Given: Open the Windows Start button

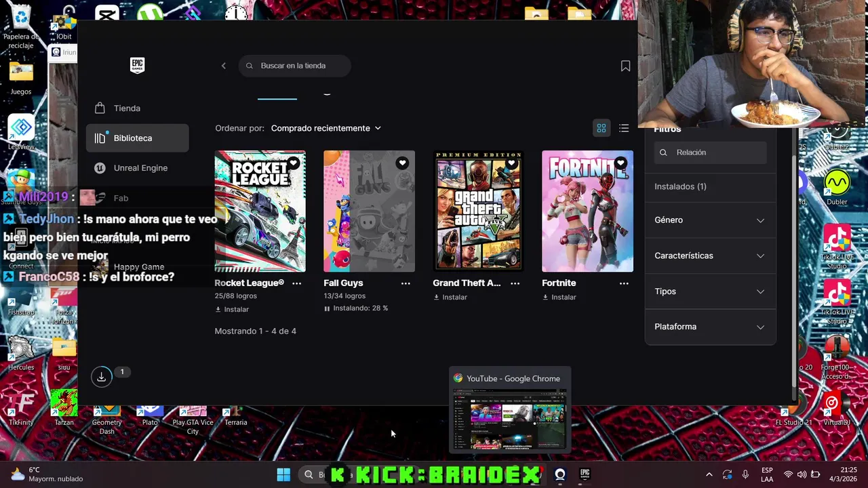Looking at the screenshot, I should coord(283,474).
